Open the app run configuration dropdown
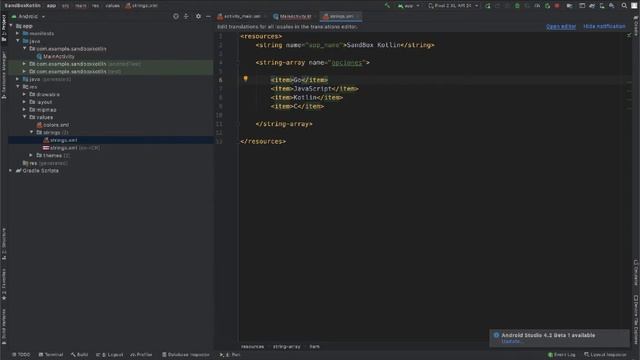Screen dimensions: 640x360 [409, 6]
